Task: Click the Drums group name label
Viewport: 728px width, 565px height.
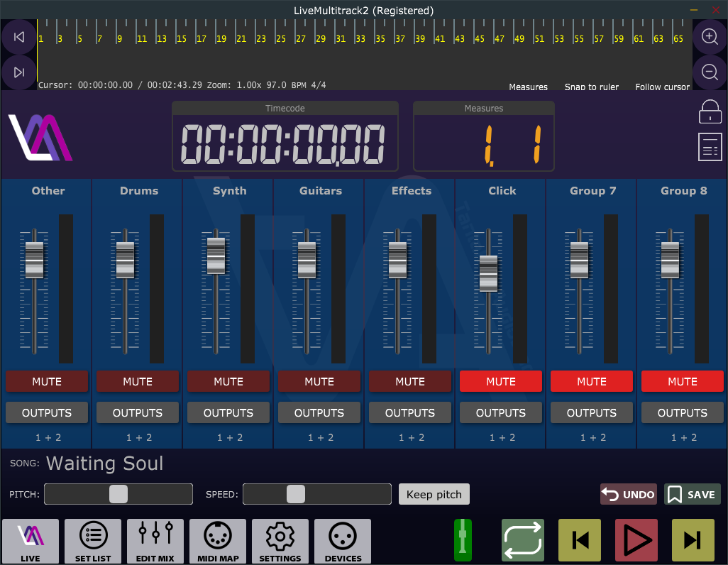Action: click(x=139, y=190)
